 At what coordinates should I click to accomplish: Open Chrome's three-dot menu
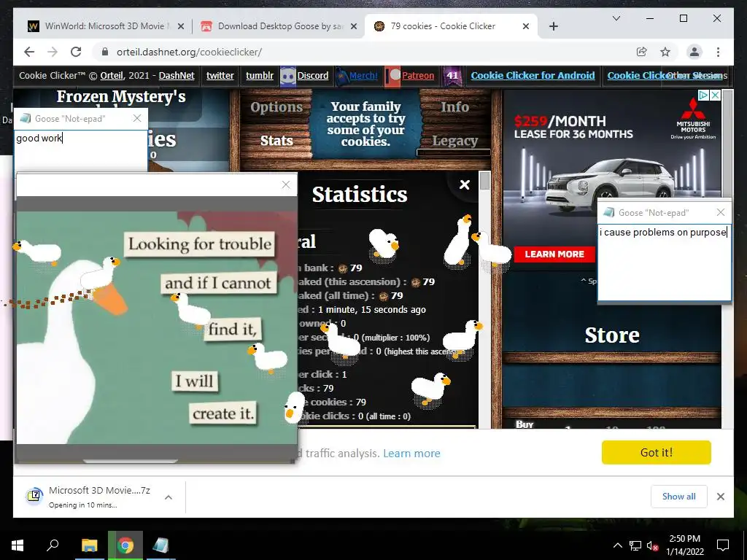coord(718,52)
